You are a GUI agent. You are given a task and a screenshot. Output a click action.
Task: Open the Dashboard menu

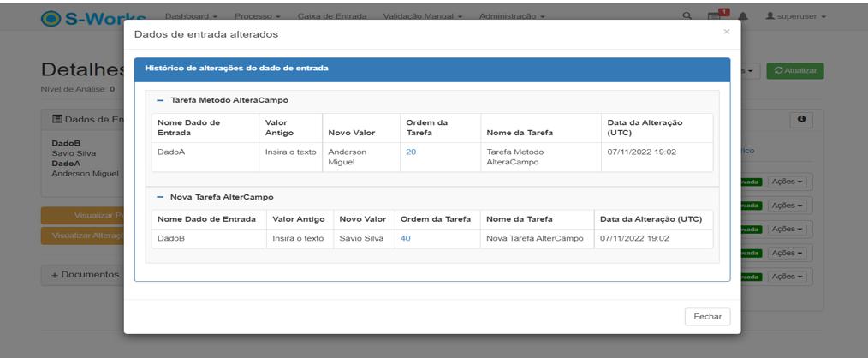[190, 16]
